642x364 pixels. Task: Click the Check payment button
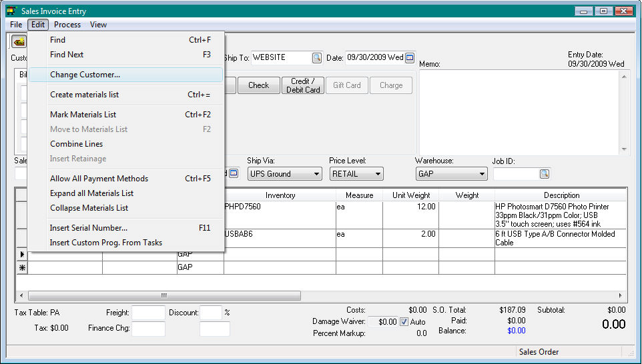point(258,85)
